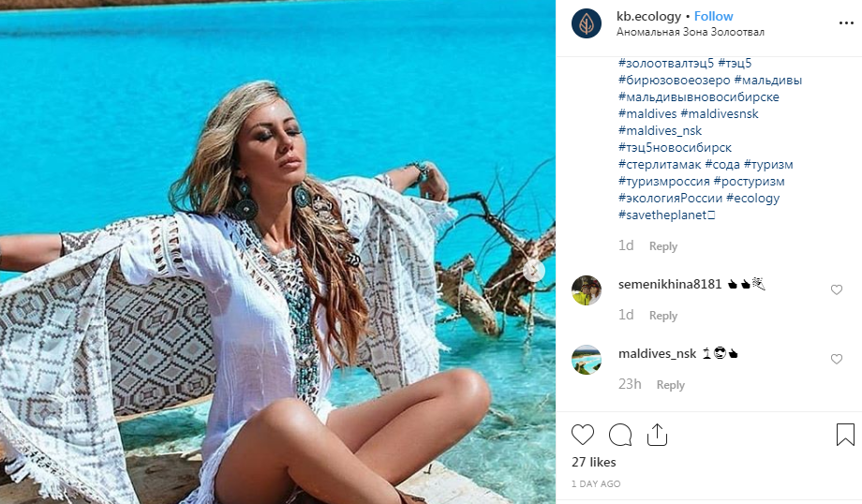Screen dimensions: 862x504
Task: Save post with bookmark icon
Action: click(x=844, y=435)
